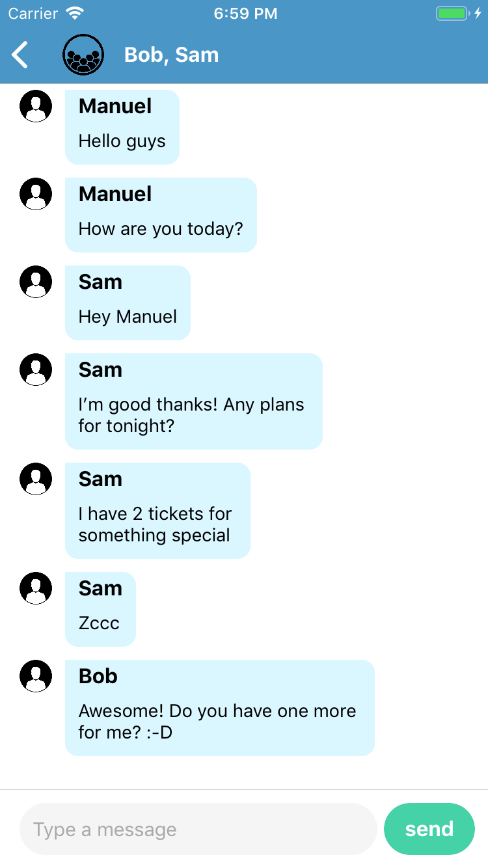The image size is (488, 868).
Task: Tap Sam's avatar beside the tickets message
Action: coord(36,478)
